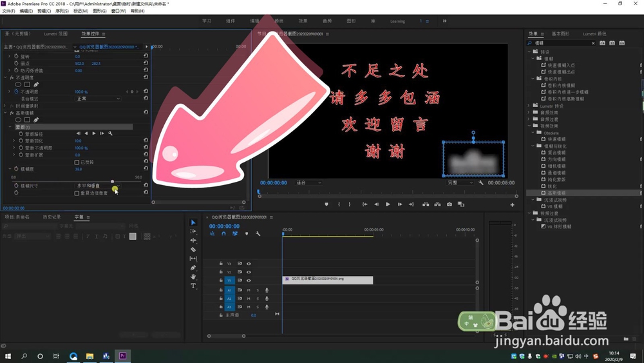Click the Lift button in Program Monitor
Image resolution: width=644 pixels, height=363 pixels.
(x=426, y=204)
